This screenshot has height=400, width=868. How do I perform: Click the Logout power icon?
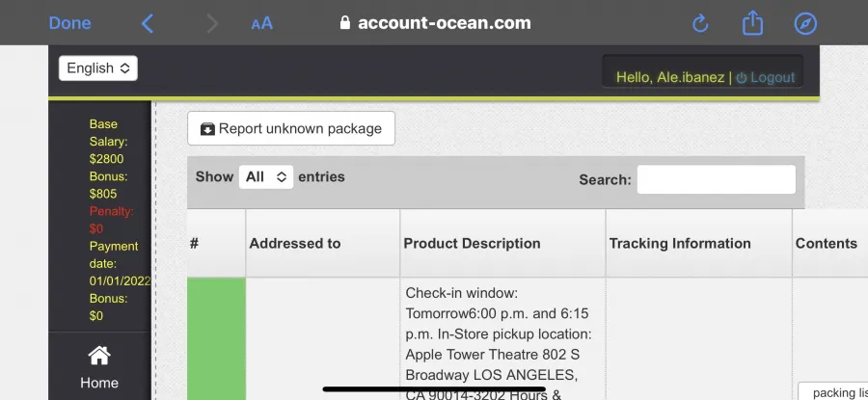742,78
